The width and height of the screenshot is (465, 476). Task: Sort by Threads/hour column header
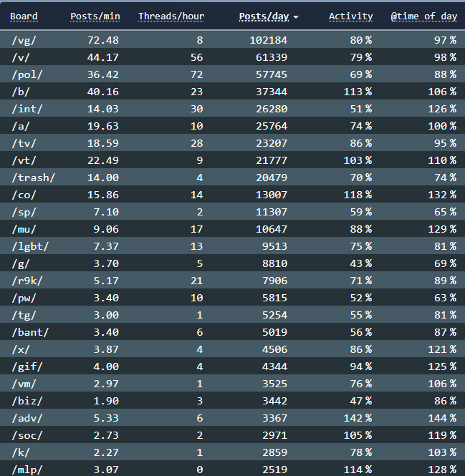pos(171,16)
